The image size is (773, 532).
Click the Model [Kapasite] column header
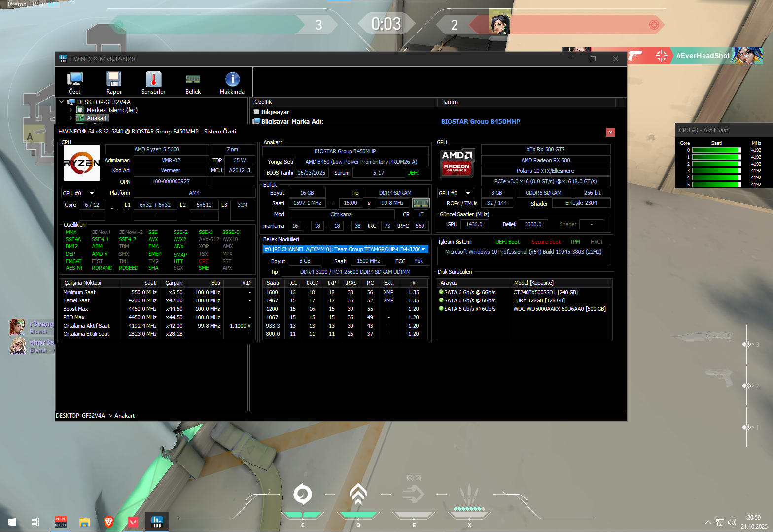(561, 283)
